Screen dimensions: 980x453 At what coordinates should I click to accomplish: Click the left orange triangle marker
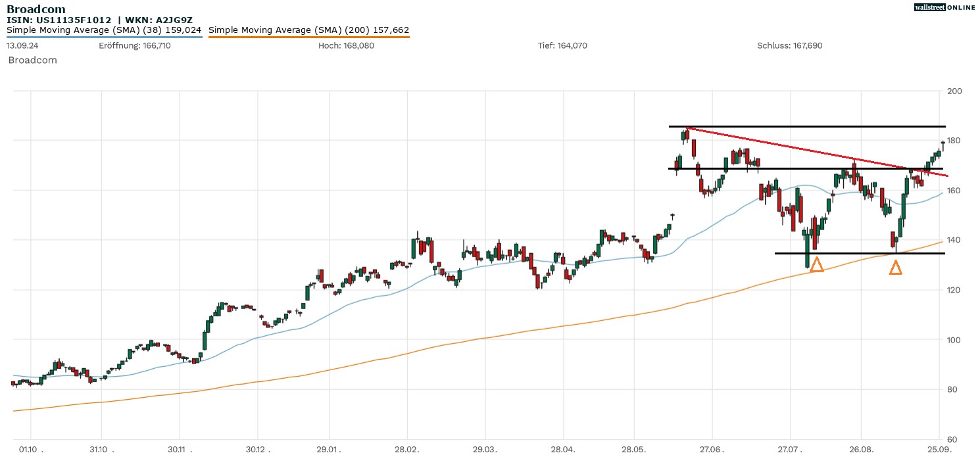pyautogui.click(x=816, y=265)
